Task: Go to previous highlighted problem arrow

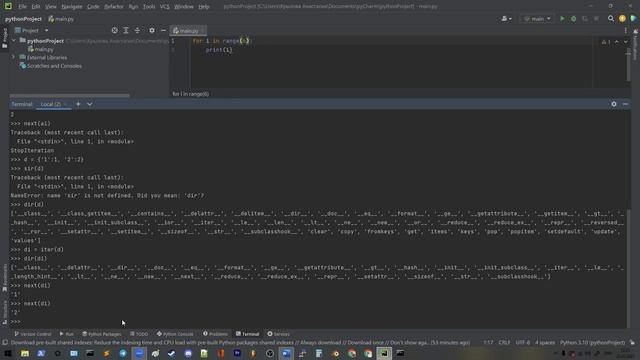Action: (x=616, y=42)
